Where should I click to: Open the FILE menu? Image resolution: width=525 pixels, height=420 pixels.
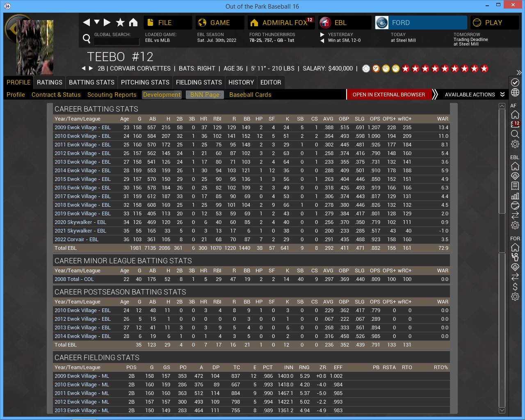tap(168, 23)
